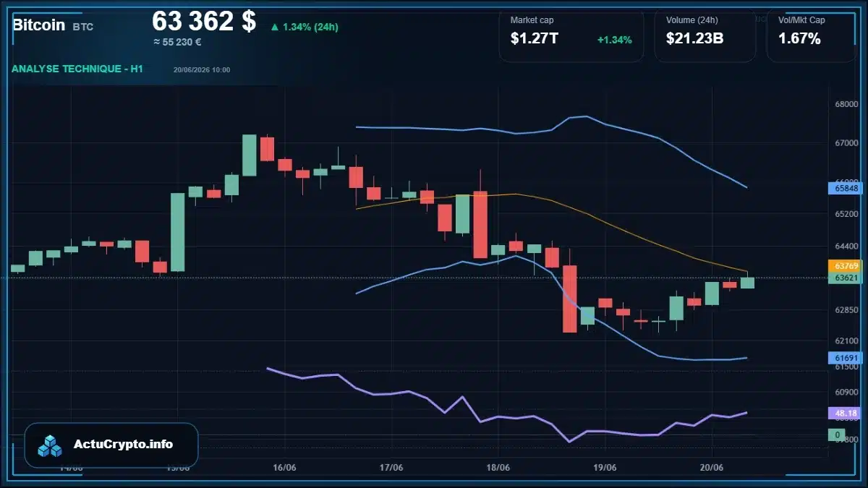868x488 pixels.
Task: Click the 60900 price axis label
Action: coord(846,392)
